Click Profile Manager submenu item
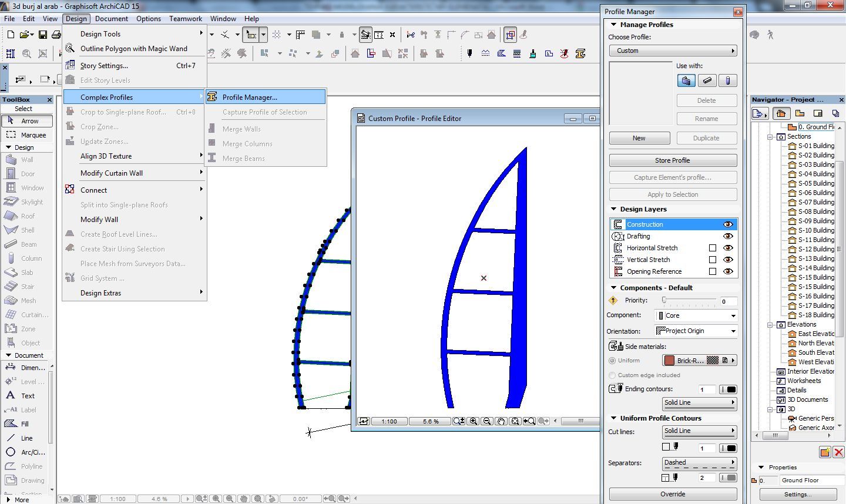Screen dimensions: 846x504 (266, 98)
